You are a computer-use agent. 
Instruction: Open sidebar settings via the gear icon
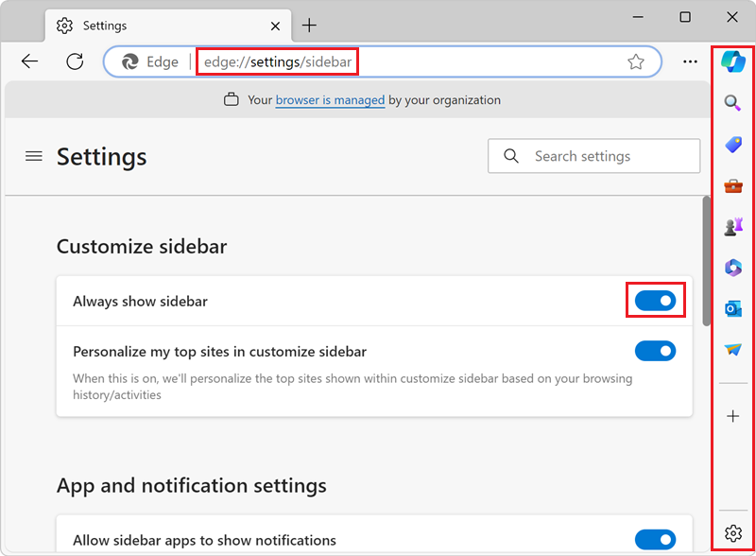tap(732, 534)
